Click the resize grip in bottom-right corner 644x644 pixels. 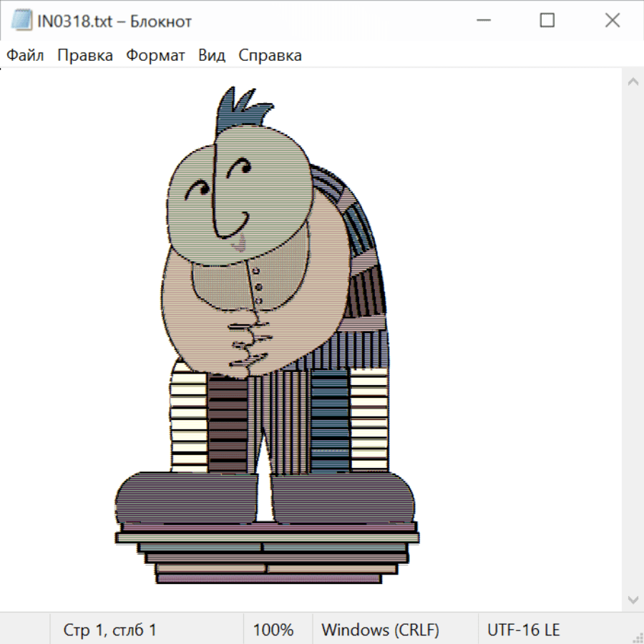point(637,637)
